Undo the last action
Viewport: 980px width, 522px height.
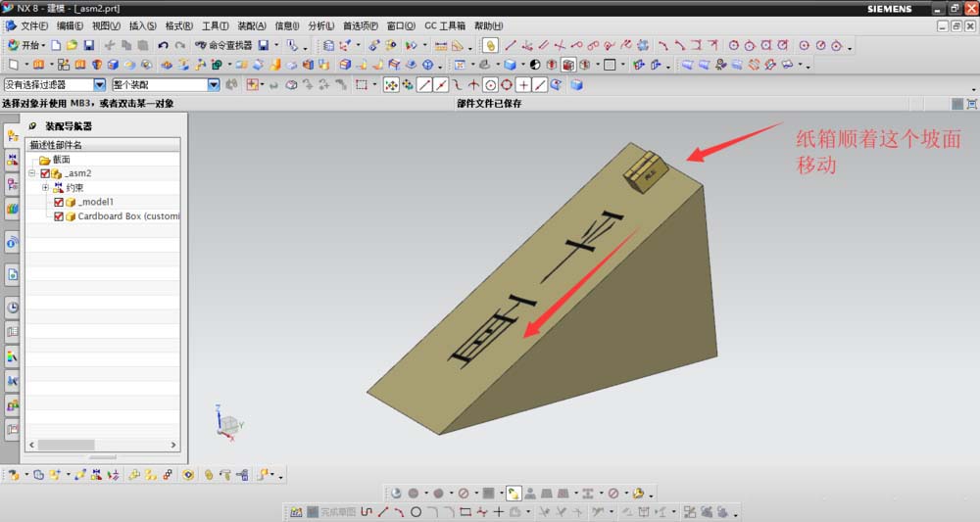(x=163, y=46)
